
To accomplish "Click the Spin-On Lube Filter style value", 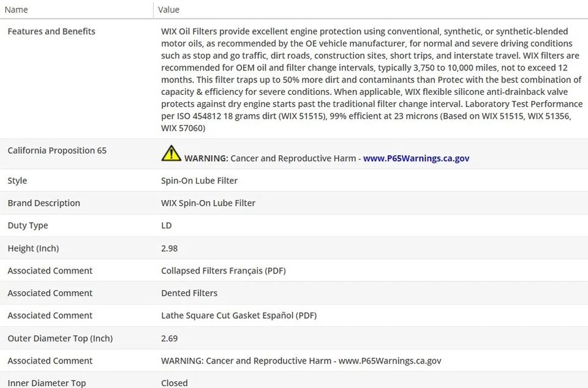I will 199,181.
